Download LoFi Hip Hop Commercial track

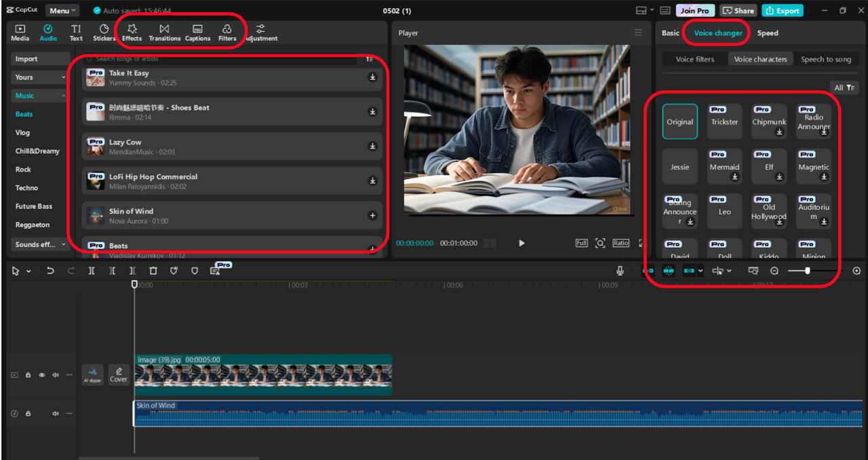[372, 181]
